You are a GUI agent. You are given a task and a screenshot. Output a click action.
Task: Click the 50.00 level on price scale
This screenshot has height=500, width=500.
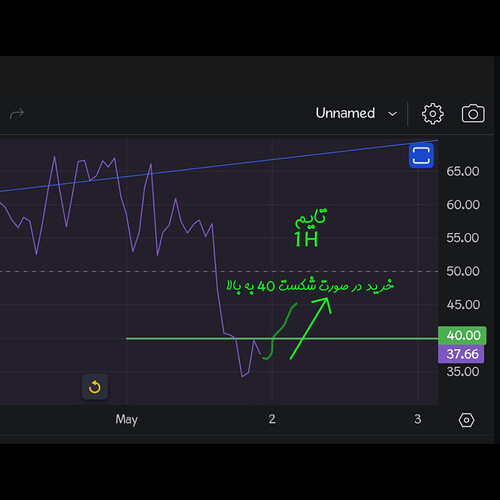coord(463,271)
